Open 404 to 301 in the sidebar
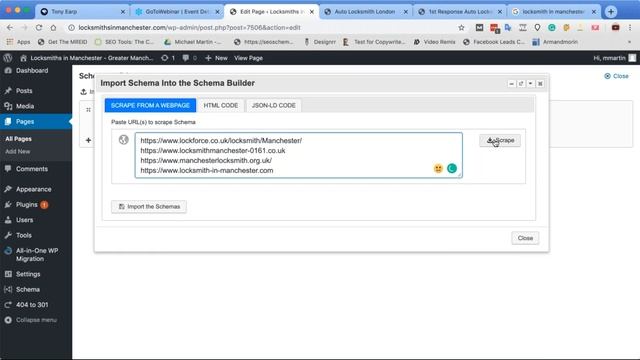The image size is (640, 360). click(x=36, y=304)
